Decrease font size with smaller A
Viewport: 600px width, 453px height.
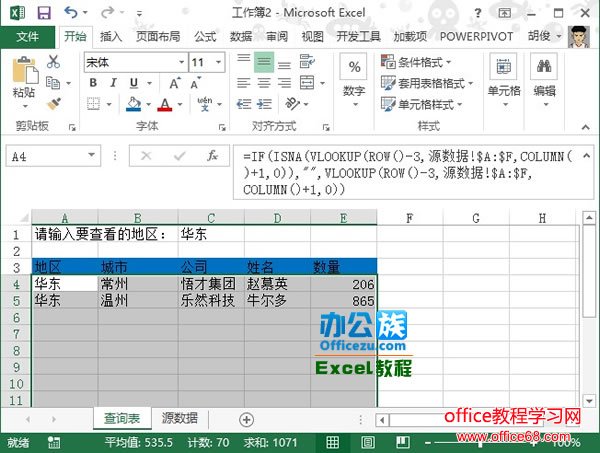[x=195, y=83]
